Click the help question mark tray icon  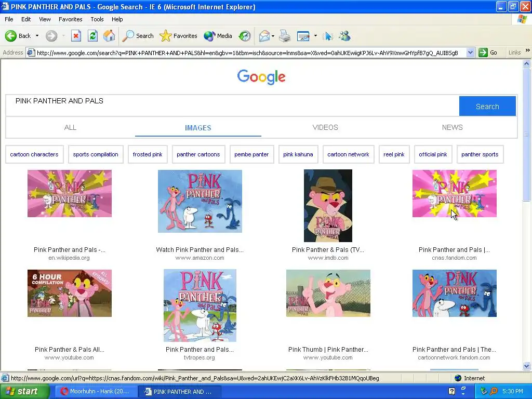pyautogui.click(x=451, y=391)
